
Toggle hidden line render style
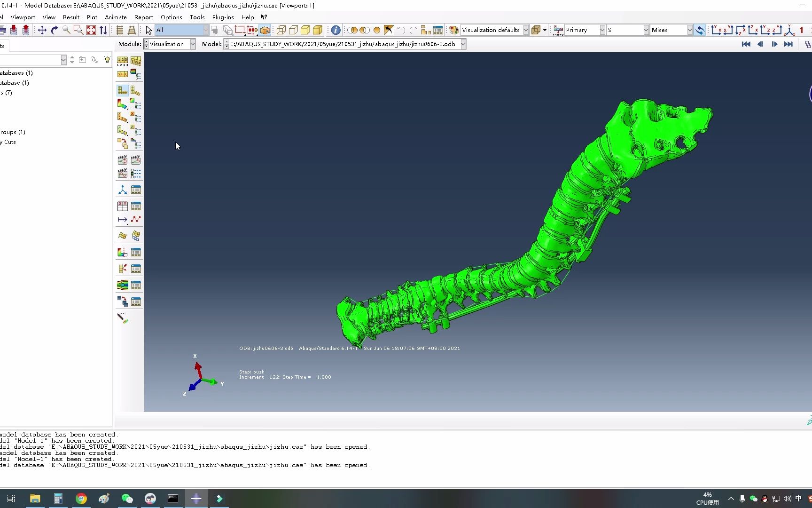pyautogui.click(x=293, y=30)
